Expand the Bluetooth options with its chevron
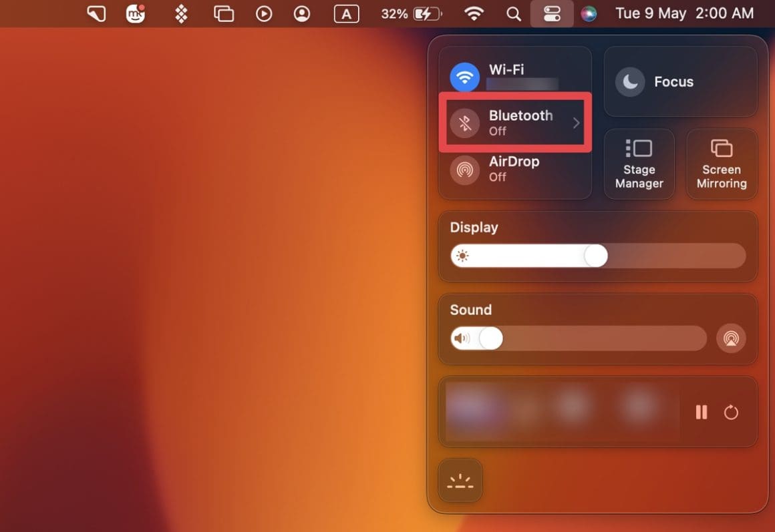Image resolution: width=775 pixels, height=532 pixels. coord(576,122)
